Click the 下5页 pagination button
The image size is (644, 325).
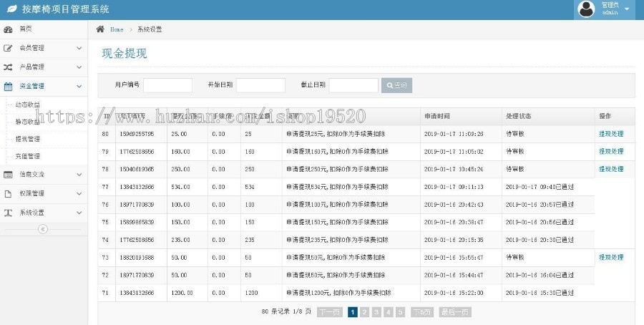click(422, 312)
